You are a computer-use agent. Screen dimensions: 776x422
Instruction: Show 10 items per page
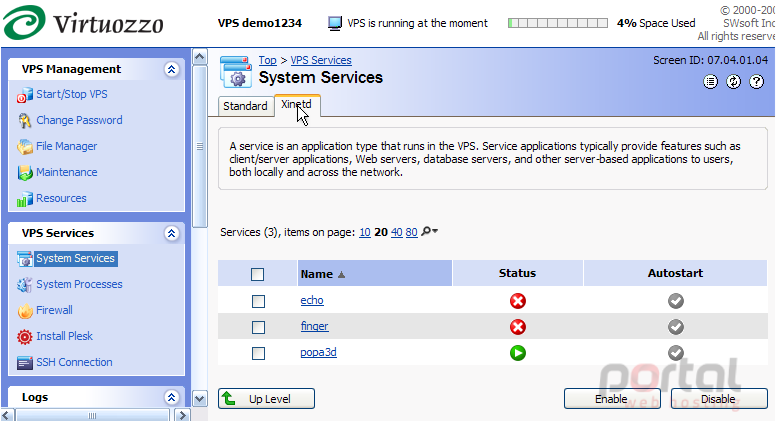coord(365,232)
